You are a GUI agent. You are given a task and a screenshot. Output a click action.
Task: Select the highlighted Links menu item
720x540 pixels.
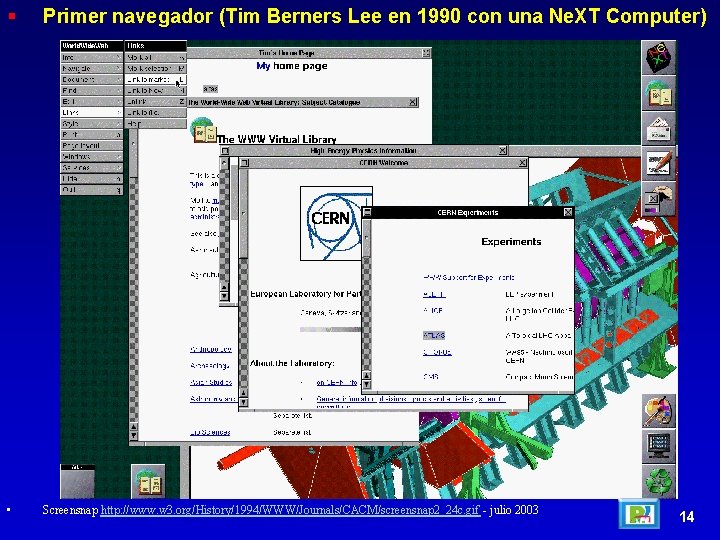tap(91, 112)
